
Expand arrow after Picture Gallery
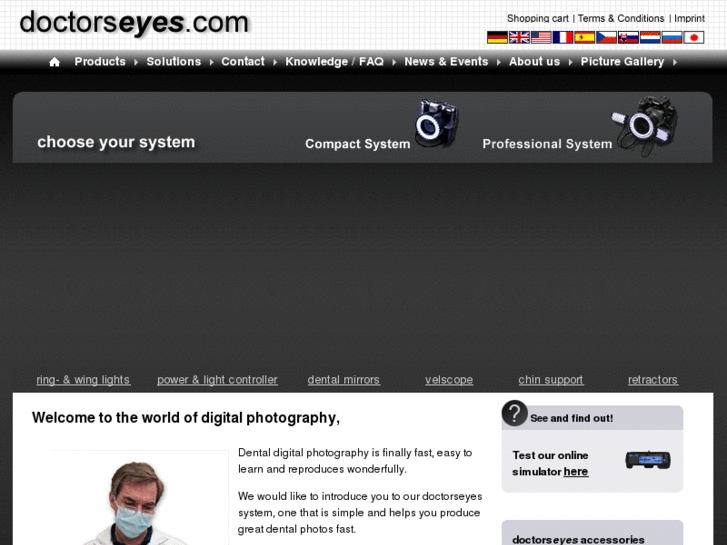[675, 62]
